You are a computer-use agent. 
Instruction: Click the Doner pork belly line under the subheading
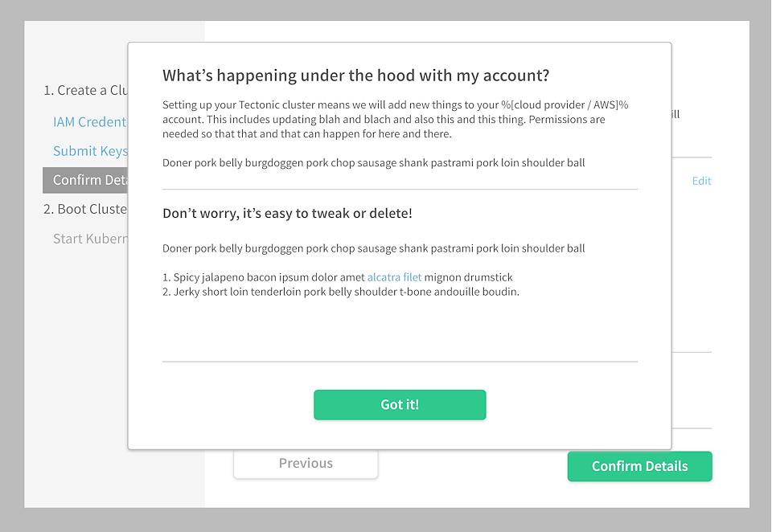pos(373,248)
